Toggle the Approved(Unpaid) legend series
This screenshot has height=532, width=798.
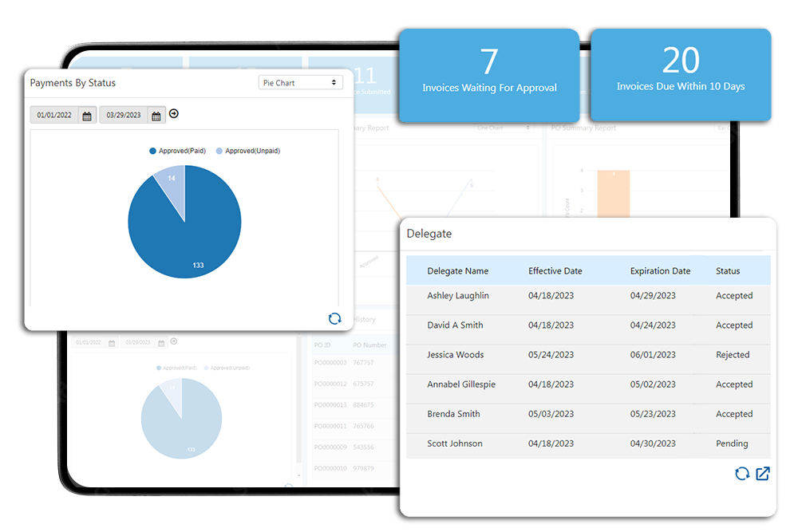(x=247, y=151)
